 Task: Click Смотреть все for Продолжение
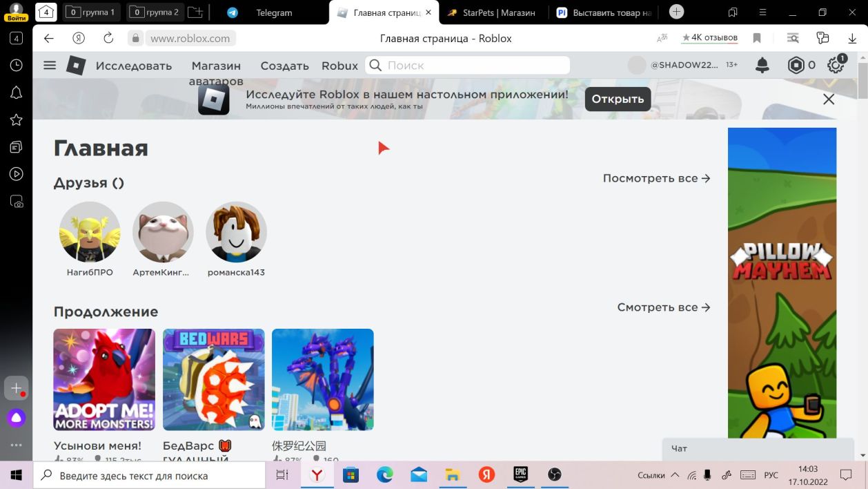coord(664,307)
